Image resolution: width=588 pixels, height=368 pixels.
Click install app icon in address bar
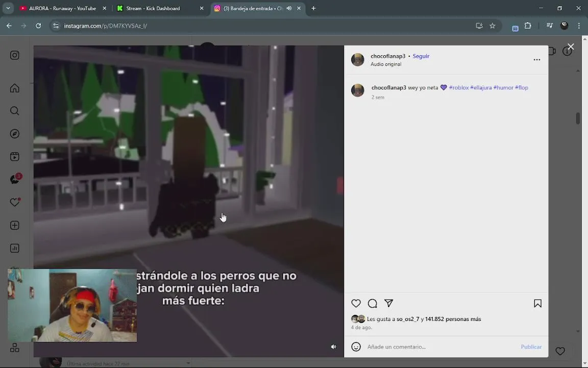(479, 26)
